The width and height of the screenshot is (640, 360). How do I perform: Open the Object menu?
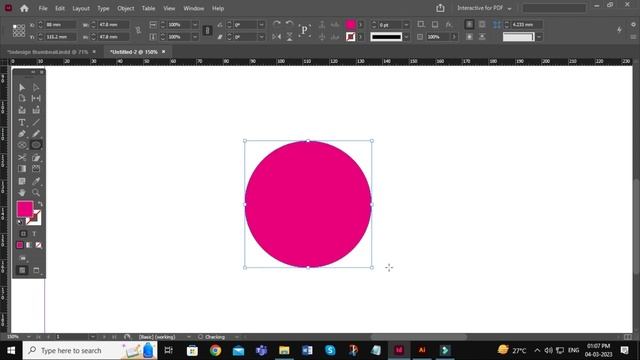click(126, 8)
